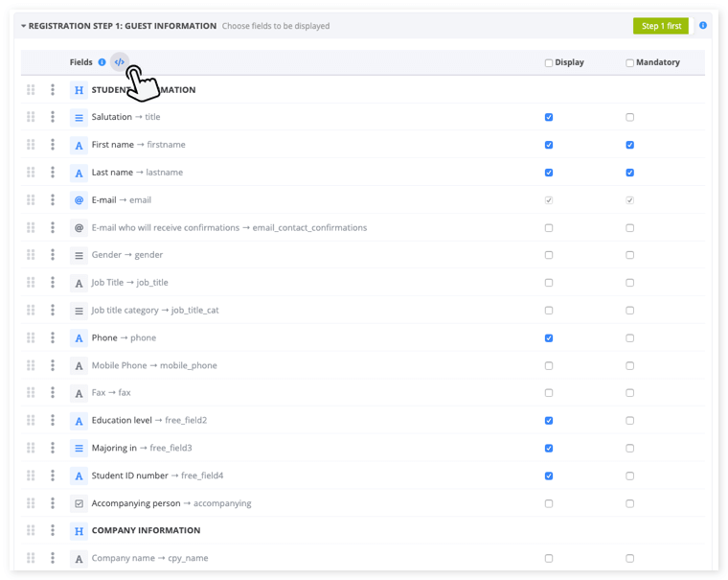
Task: Uncheck Display for Education level
Action: coord(549,421)
